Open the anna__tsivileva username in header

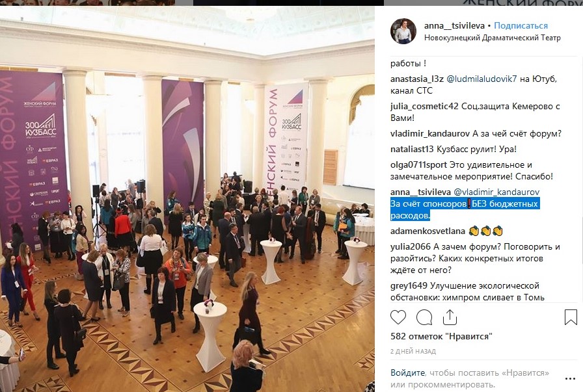454,25
